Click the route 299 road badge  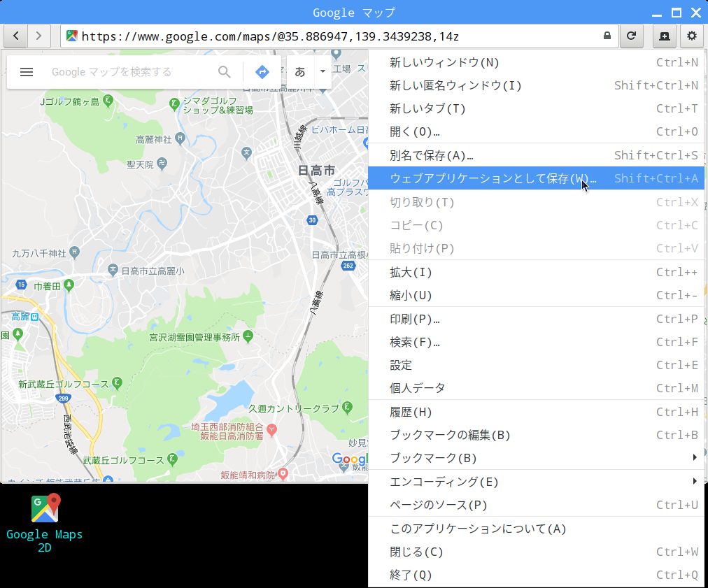(63, 399)
